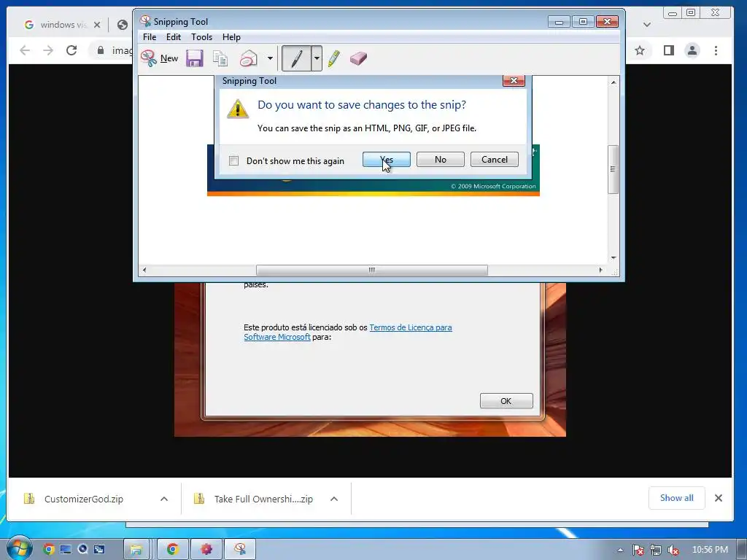Expand options for CustomizerGod.zip download
Viewport: 747px width, 560px height.
(164, 499)
